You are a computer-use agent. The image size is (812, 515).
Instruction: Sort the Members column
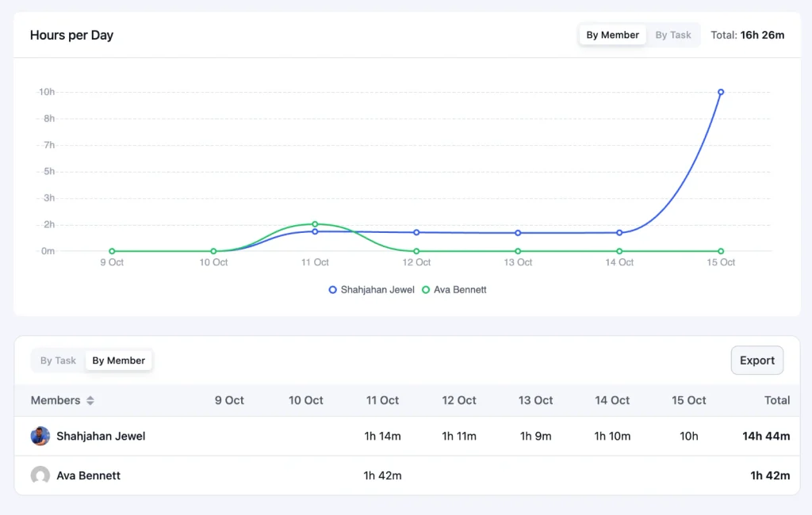(90, 401)
